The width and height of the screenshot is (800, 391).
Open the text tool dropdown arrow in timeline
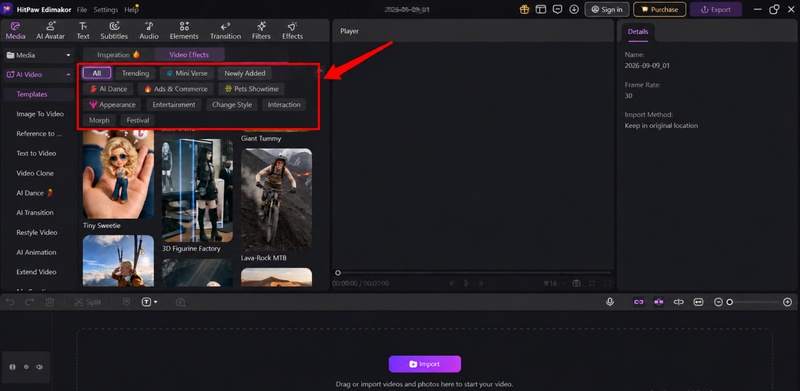click(x=156, y=302)
